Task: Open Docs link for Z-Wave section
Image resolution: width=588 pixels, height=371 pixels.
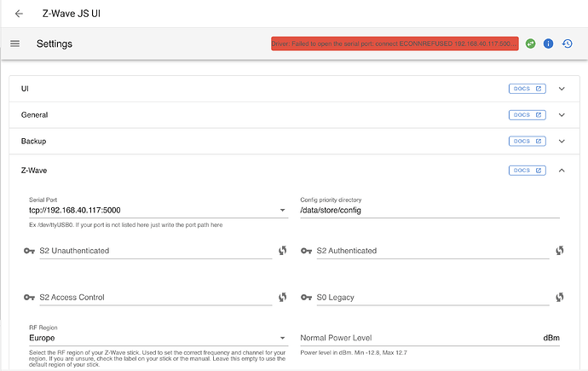Action: point(527,171)
